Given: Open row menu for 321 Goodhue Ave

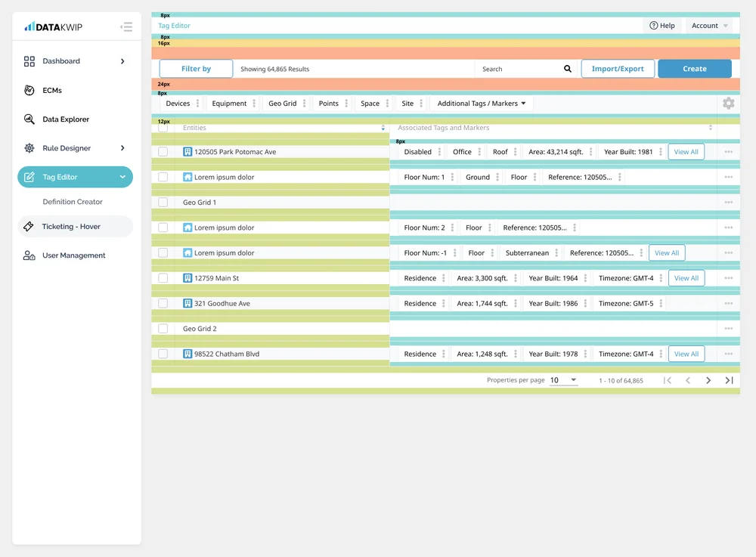Looking at the screenshot, I should point(729,304).
